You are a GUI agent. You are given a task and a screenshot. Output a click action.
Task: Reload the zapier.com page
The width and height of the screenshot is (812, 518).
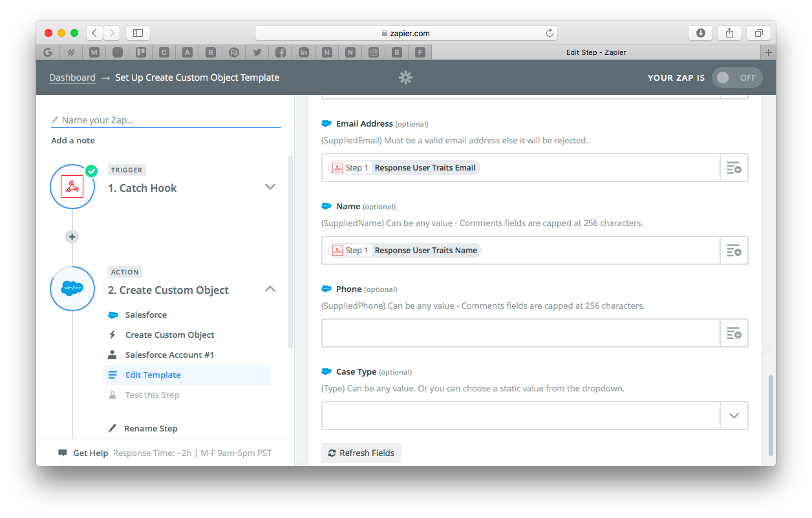click(550, 33)
